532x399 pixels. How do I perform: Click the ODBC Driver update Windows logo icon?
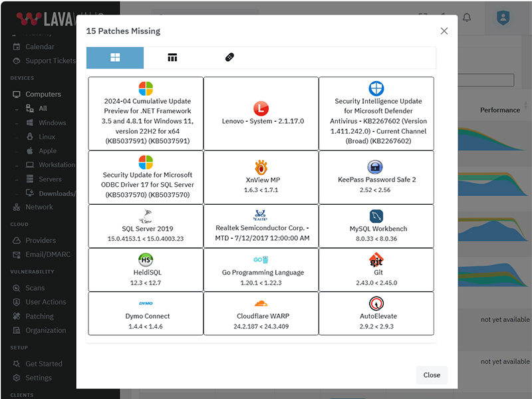click(146, 162)
